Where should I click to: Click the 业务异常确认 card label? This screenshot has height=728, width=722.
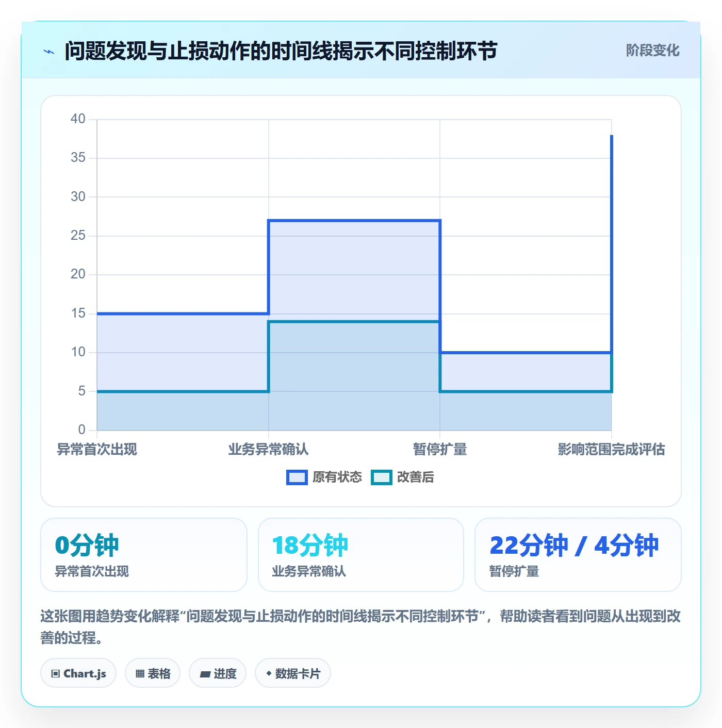309,572
